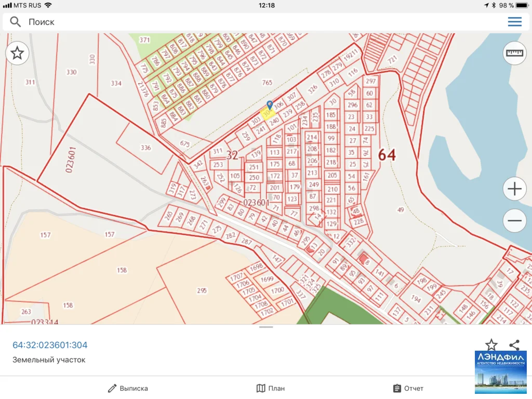Image resolution: width=532 pixels, height=399 pixels.
Task: Select parcel 172 on the map
Action: (x=275, y=176)
